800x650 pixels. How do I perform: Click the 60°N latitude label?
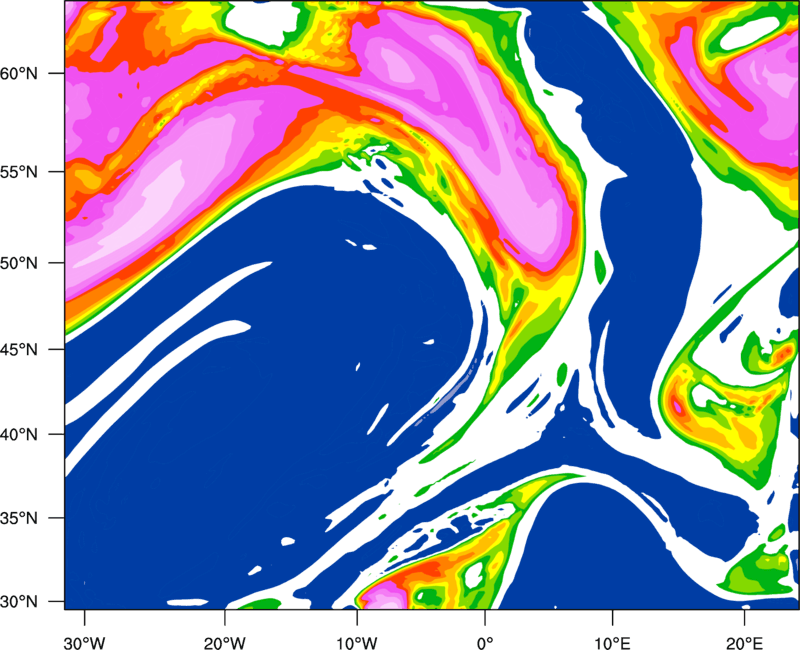[19, 73]
